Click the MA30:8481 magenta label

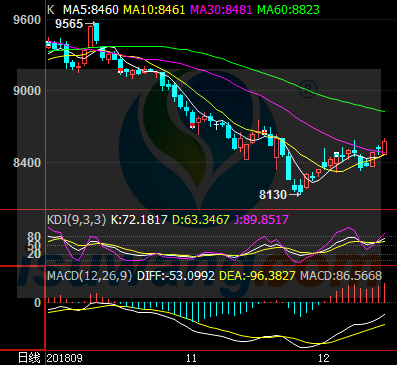pyautogui.click(x=221, y=9)
